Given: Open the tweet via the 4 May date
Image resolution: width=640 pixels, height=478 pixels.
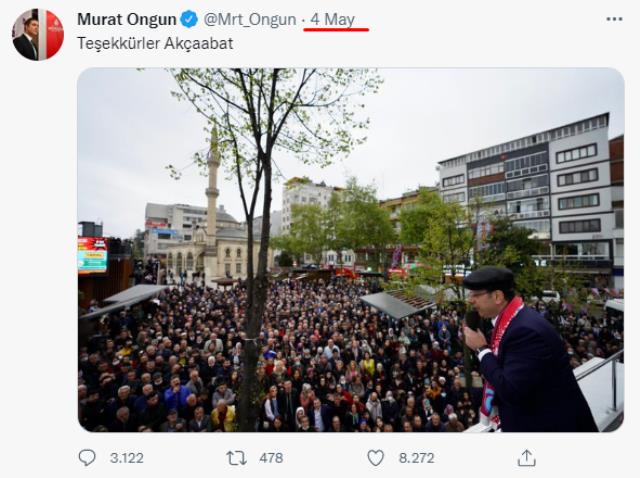Looking at the screenshot, I should [x=332, y=19].
